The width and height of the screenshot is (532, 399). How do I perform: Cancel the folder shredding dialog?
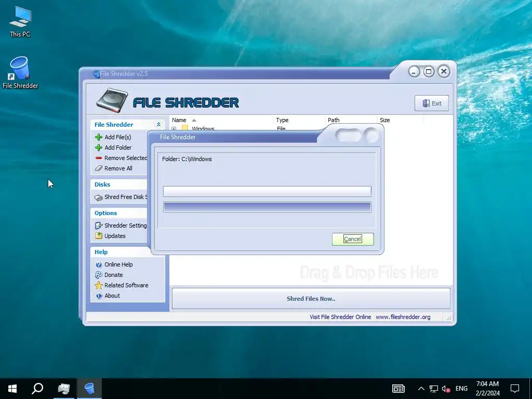(x=353, y=239)
